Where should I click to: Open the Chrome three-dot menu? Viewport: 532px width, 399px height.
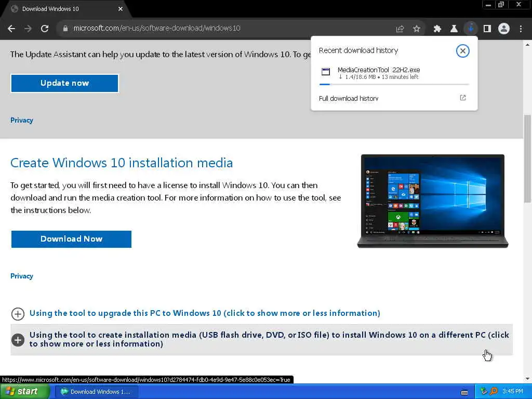click(x=521, y=29)
